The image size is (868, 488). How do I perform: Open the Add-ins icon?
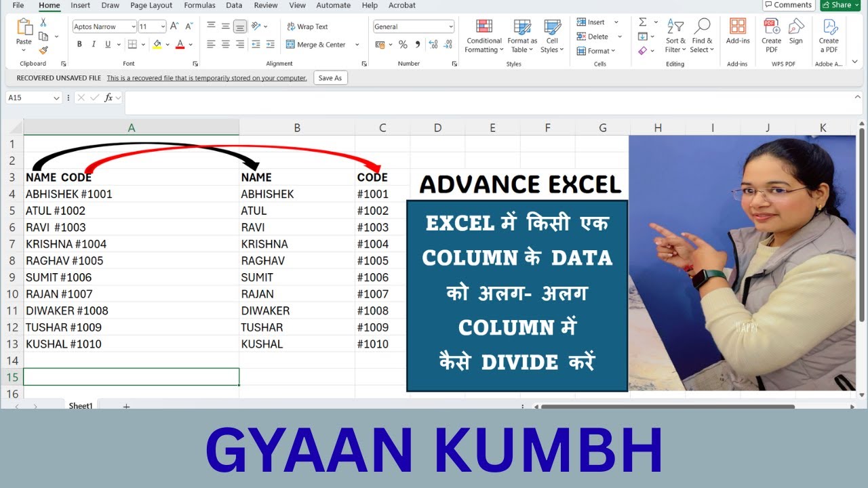coord(738,27)
